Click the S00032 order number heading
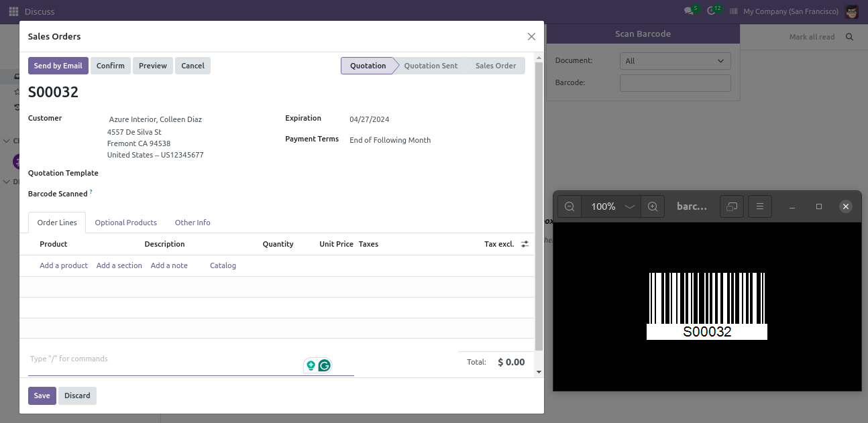868x423 pixels. 54,93
